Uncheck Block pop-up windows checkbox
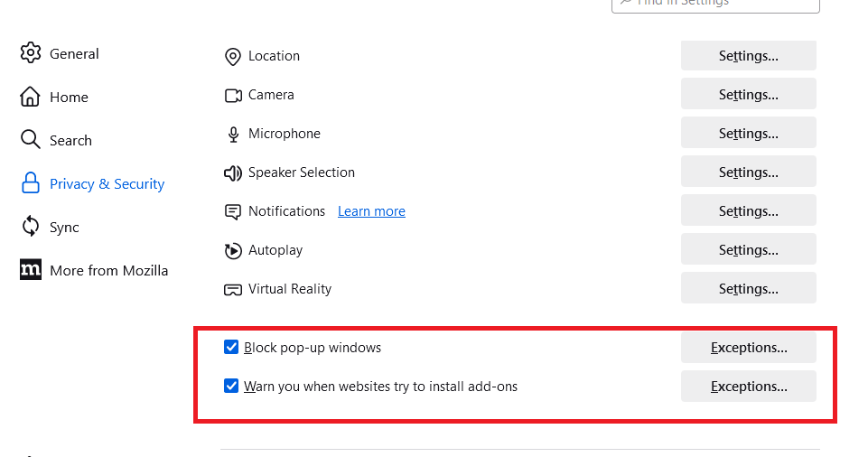This screenshot has width=868, height=457. click(231, 347)
